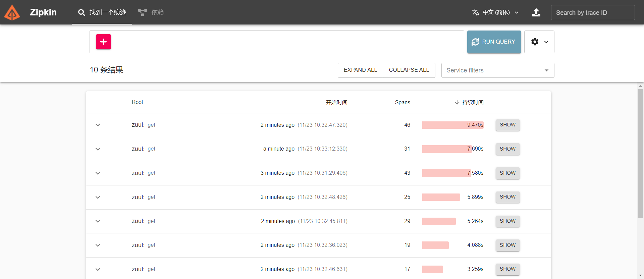Screen dimensions: 644x279
Task: Click the span count 46
Action: click(x=407, y=125)
